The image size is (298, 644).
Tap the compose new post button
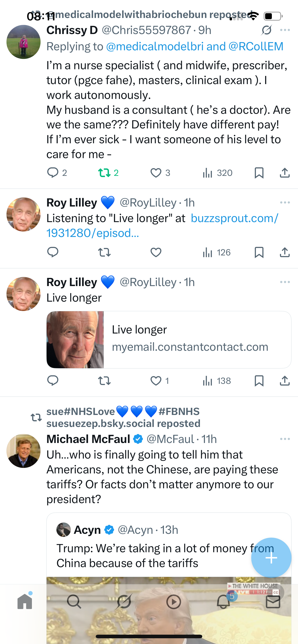[x=271, y=558]
